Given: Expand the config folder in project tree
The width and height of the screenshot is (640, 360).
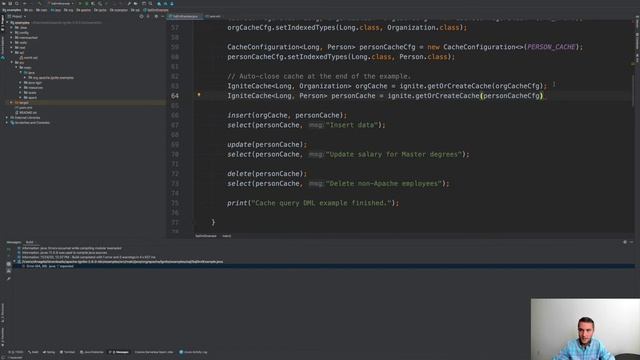Looking at the screenshot, I should (12, 33).
